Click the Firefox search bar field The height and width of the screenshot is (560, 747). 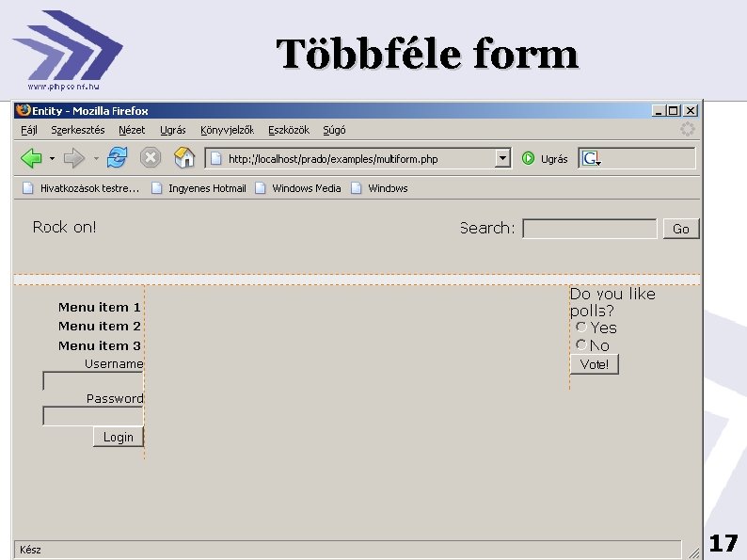pos(637,158)
